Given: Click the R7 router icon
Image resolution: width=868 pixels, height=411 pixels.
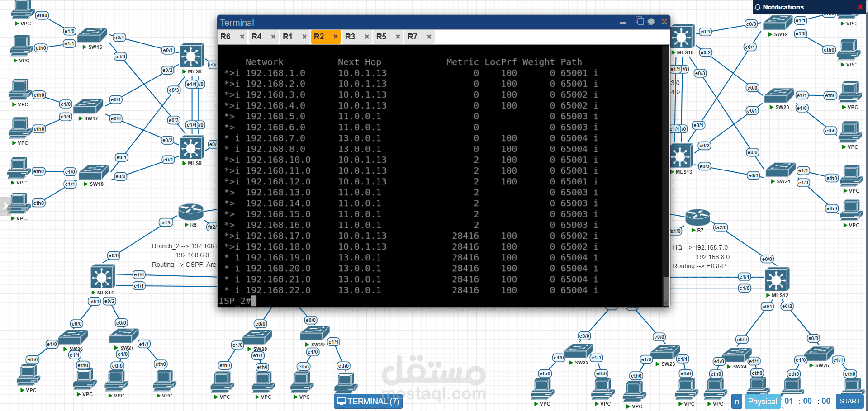Looking at the screenshot, I should 697,217.
